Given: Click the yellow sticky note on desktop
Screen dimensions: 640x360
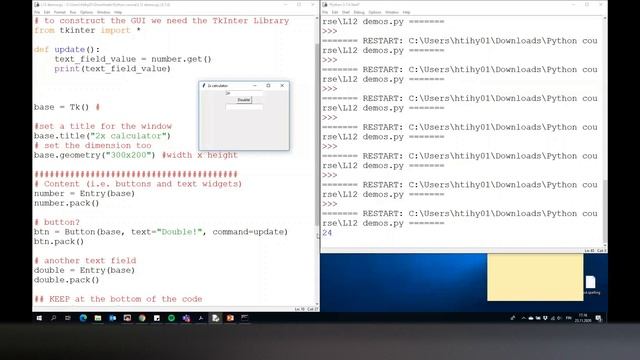Looking at the screenshot, I should tap(535, 277).
